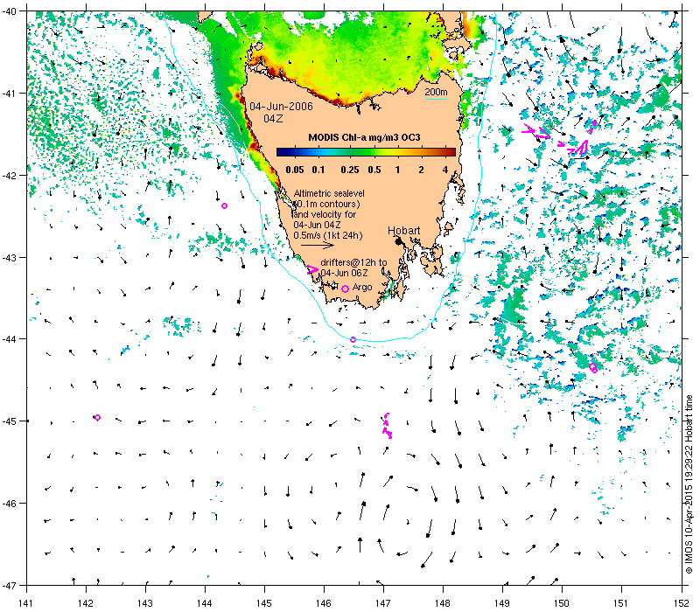This screenshot has width=700, height=612.
Task: Click magenta Argo circle near 144.3E 42.4S
Action: pyautogui.click(x=225, y=205)
